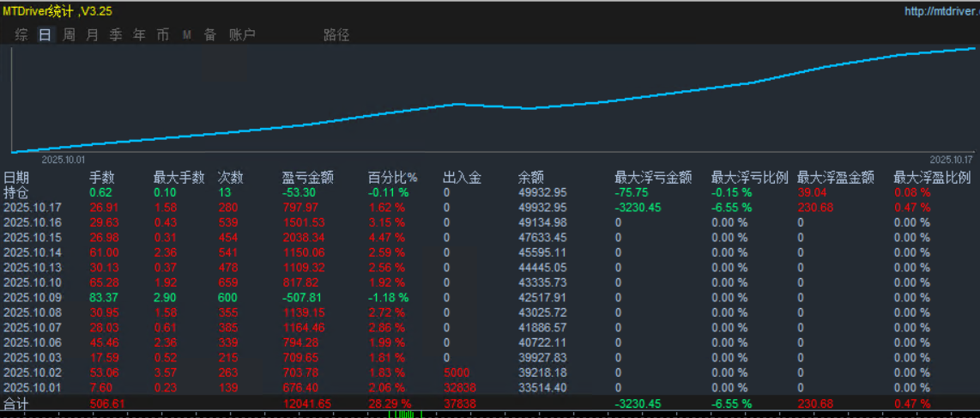The width and height of the screenshot is (980, 418).
Task: Click the MTDriver统计 V3.25 title
Action: 57,11
